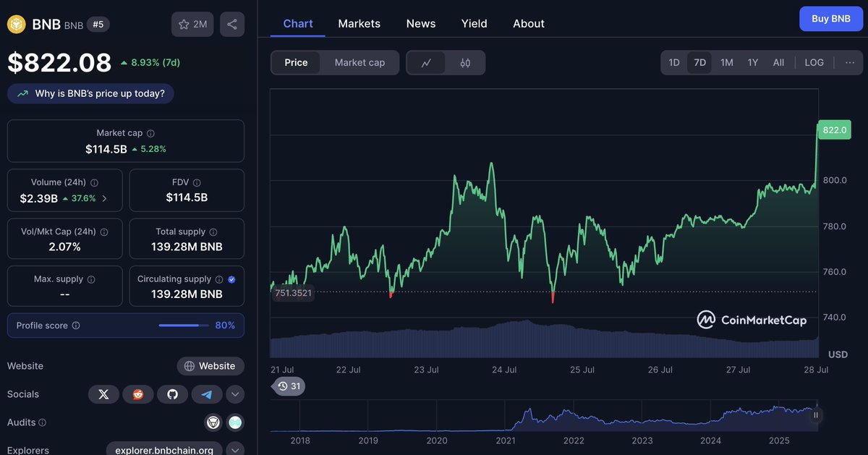The width and height of the screenshot is (868, 455).
Task: Expand the Volume (24h) chevron arrow
Action: 104,198
